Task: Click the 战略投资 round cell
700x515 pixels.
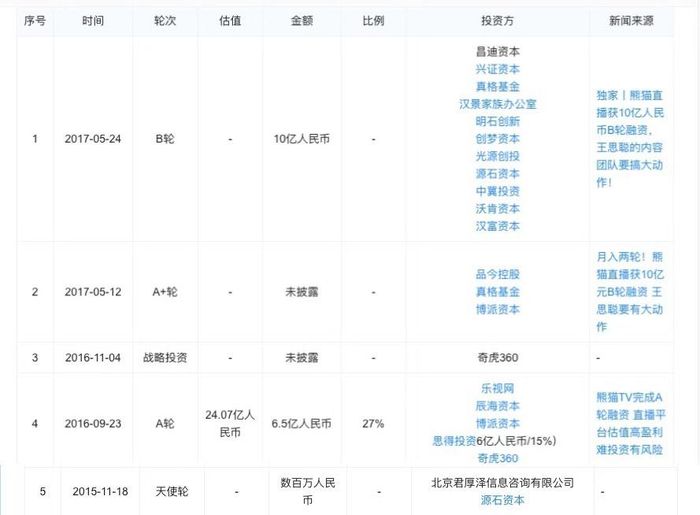Action: point(165,357)
